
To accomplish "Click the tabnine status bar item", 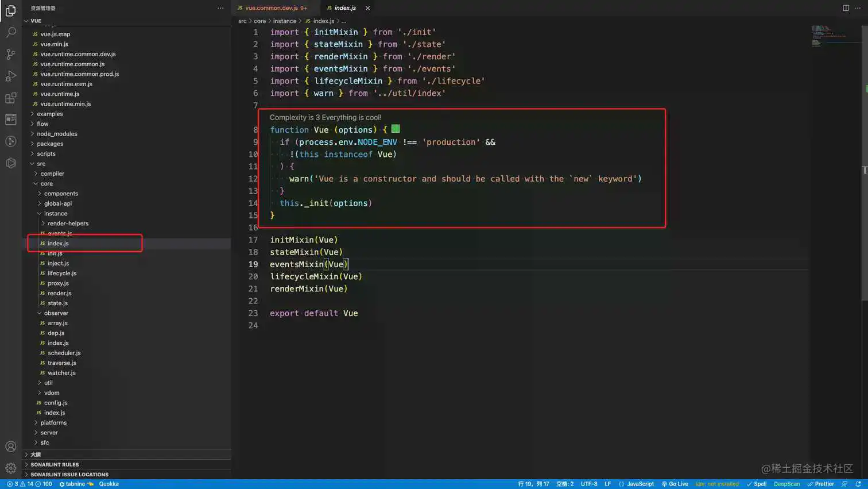I will (76, 484).
